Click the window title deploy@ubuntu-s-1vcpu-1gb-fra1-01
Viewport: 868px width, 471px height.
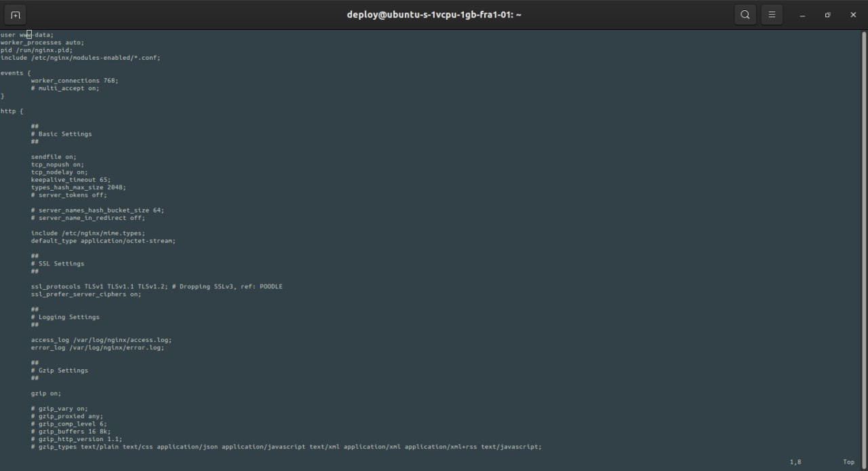[434, 14]
